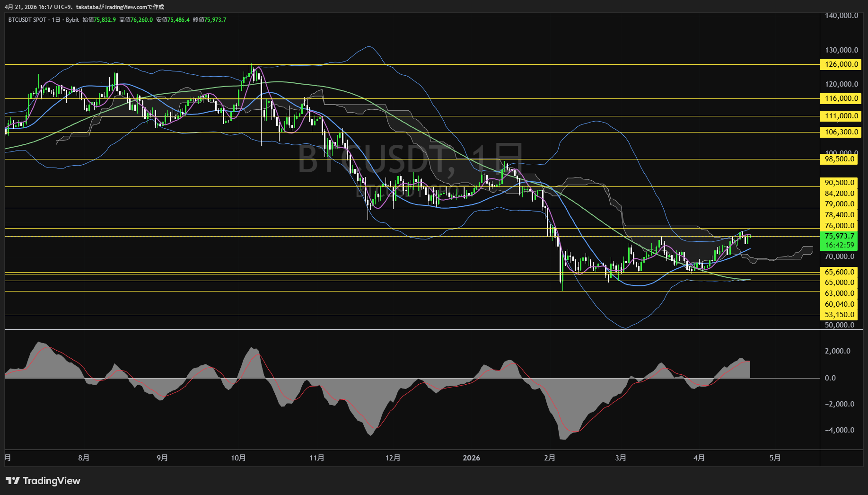Click the 5月 time axis marker

(775, 458)
